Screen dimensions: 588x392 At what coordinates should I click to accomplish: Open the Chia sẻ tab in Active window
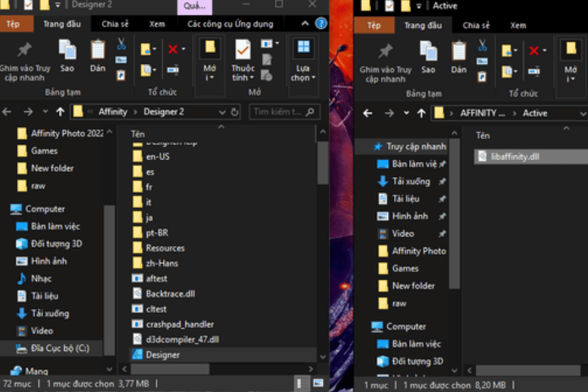pyautogui.click(x=476, y=25)
